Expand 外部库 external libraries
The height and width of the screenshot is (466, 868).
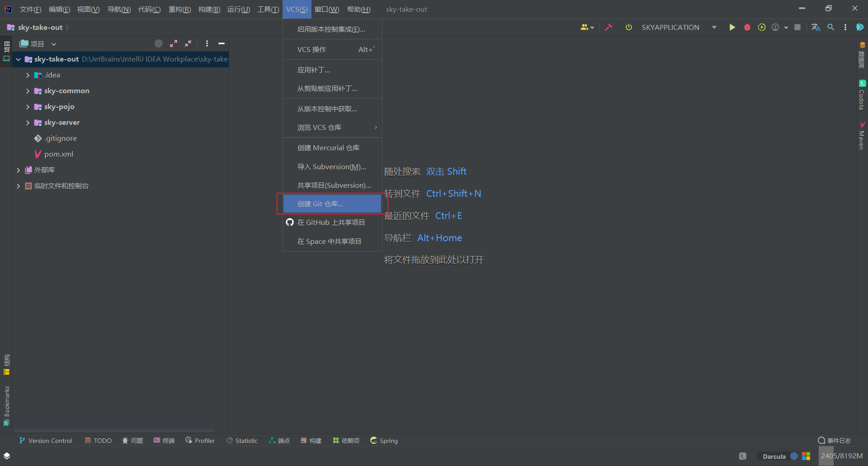point(18,170)
